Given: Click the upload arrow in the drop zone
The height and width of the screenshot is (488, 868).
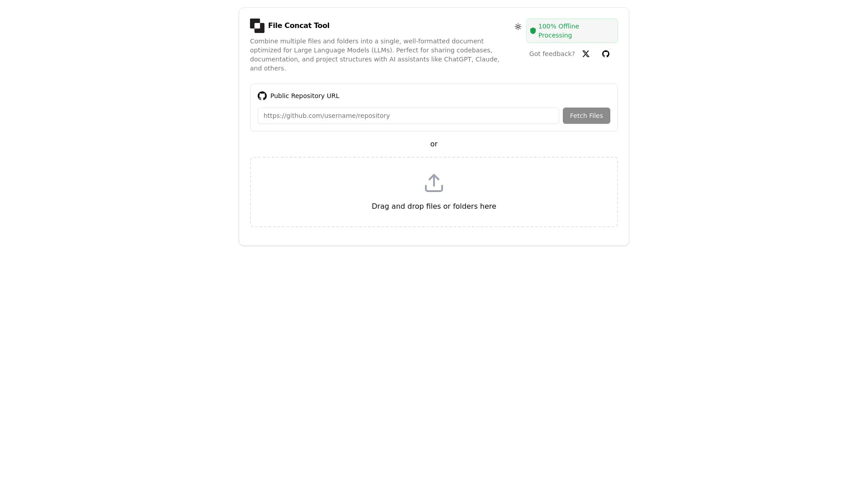Looking at the screenshot, I should tap(434, 183).
